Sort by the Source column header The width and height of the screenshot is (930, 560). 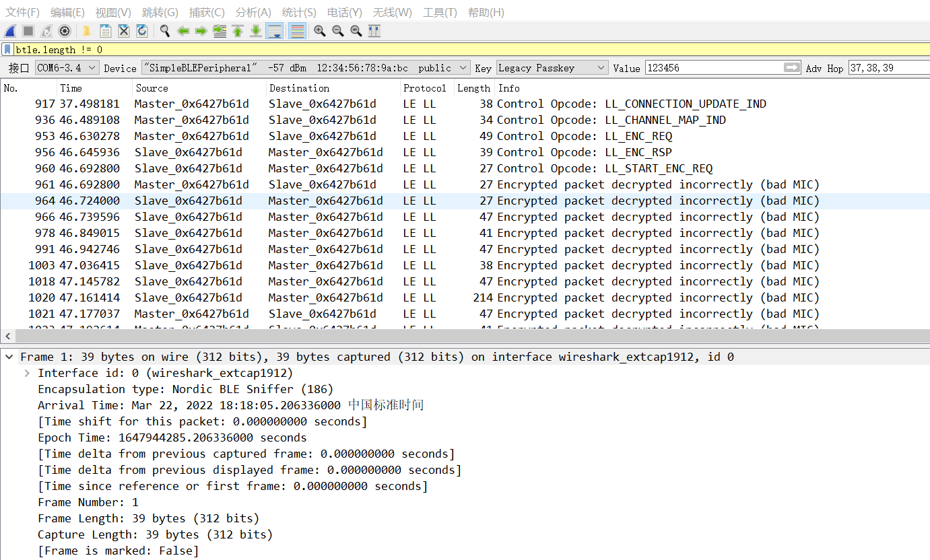pyautogui.click(x=199, y=88)
